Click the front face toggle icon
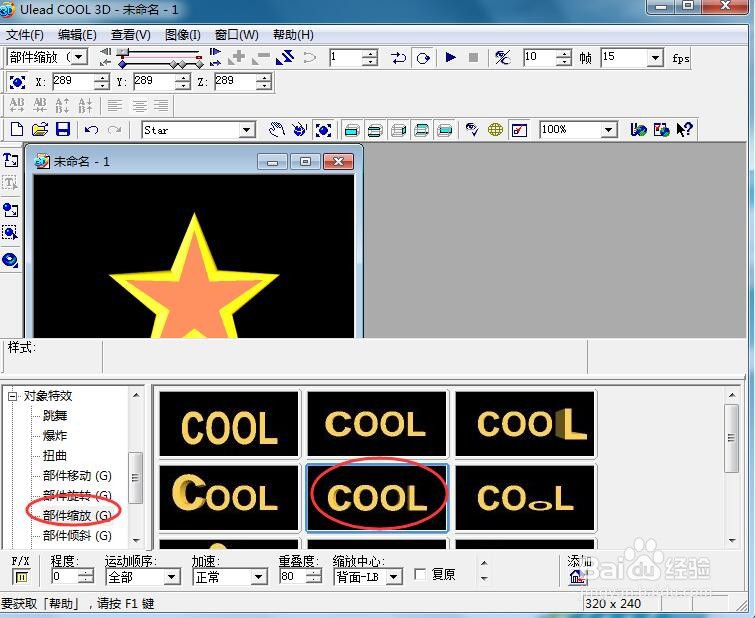The image size is (755, 618). (351, 130)
